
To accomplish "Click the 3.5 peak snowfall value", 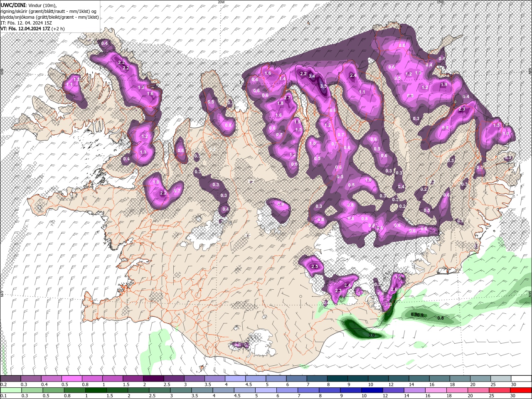I will click(323, 86).
